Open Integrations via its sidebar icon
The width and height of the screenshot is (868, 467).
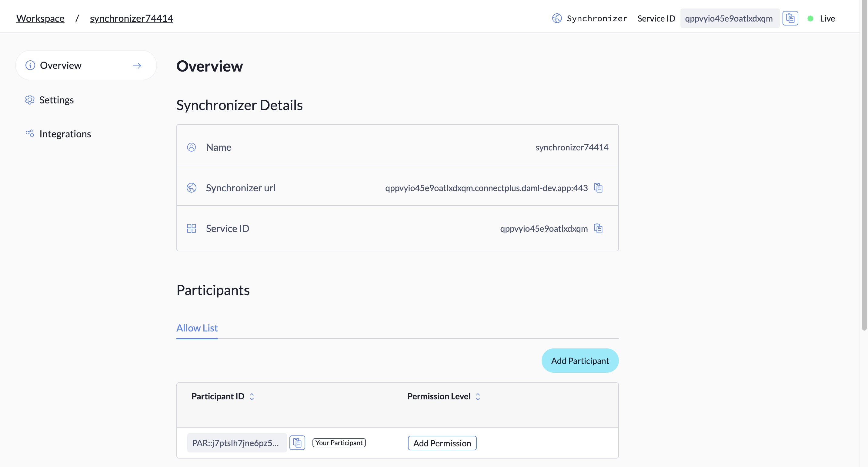[30, 133]
